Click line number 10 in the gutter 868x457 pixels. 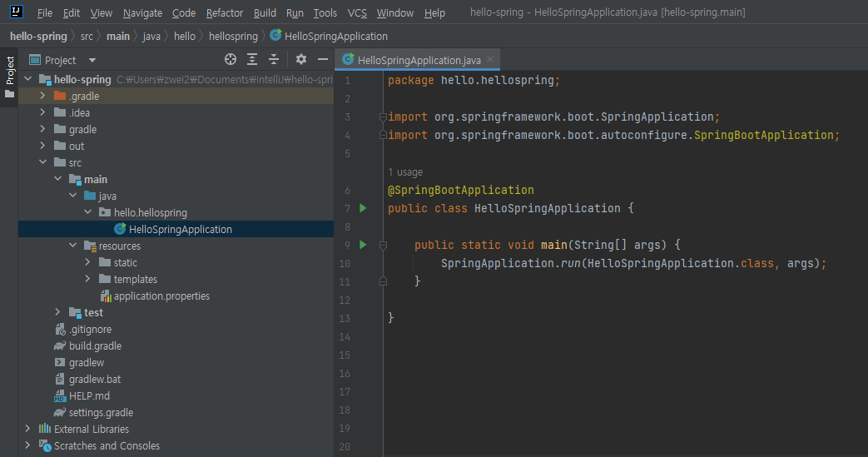345,263
